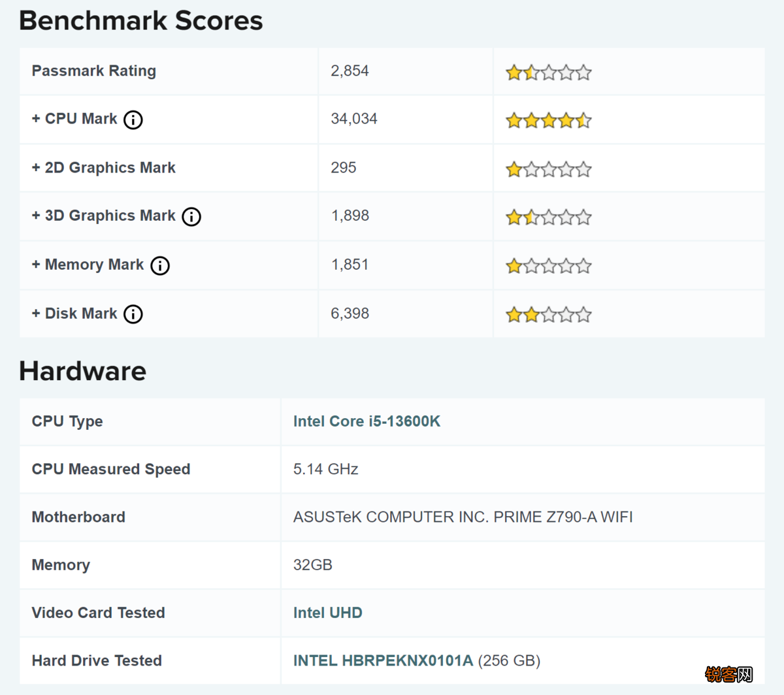Viewport: 784px width, 695px height.
Task: Expand the + 2D Graphics Mark row
Action: click(104, 168)
